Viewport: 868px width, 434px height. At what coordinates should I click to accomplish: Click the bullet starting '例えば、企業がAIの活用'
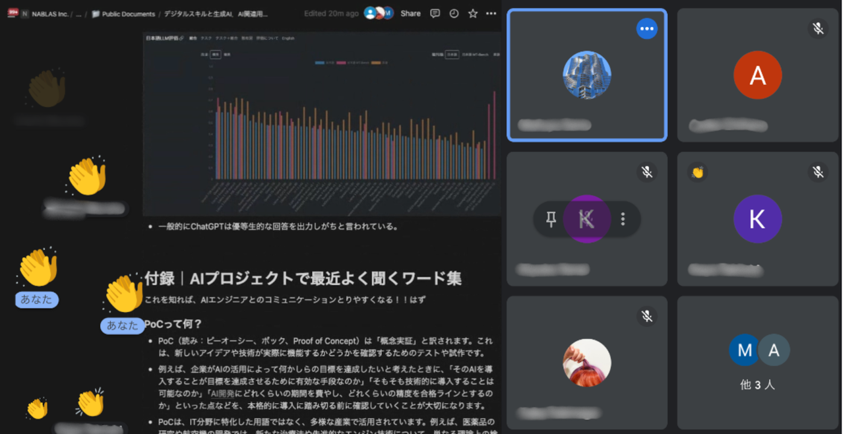coord(326,386)
